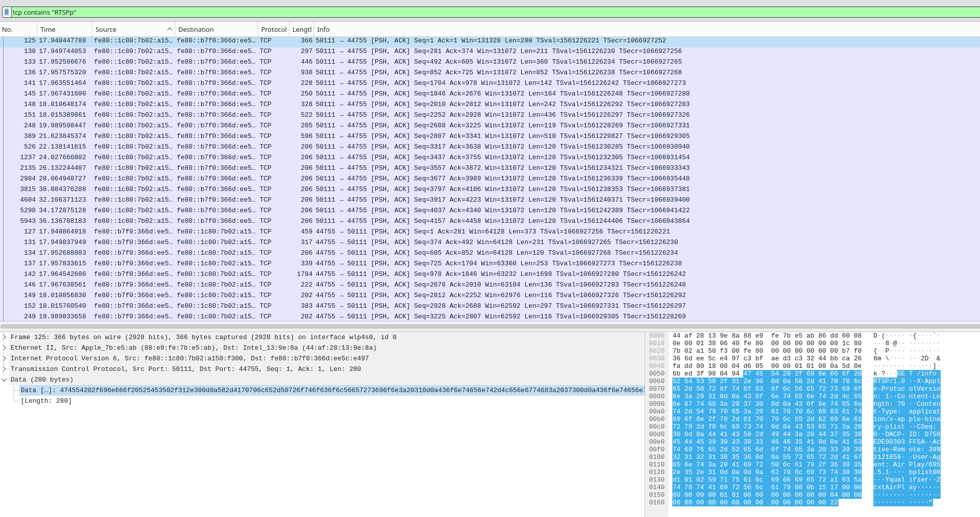Expand the Frame 125 details row
The width and height of the screenshot is (980, 517).
[x=5, y=337]
